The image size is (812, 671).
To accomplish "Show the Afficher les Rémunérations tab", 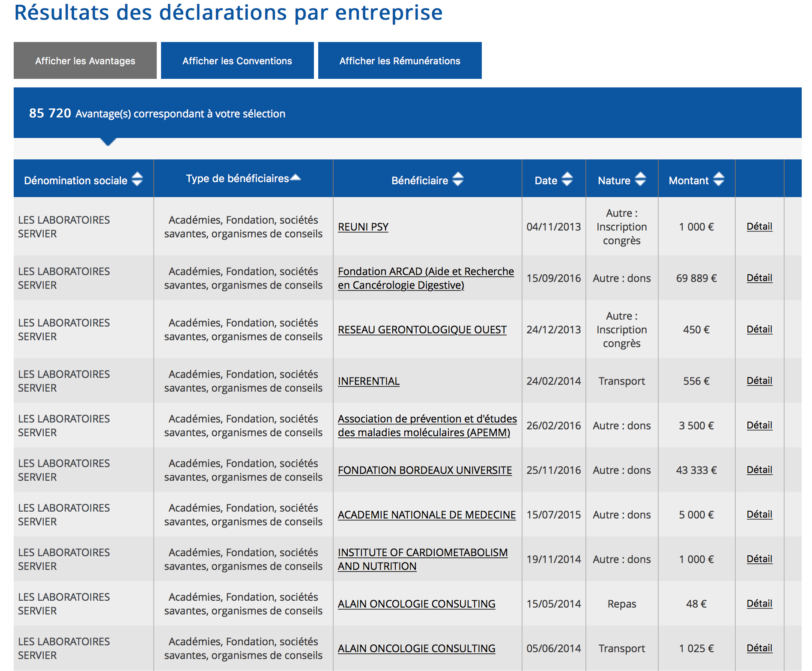I will pos(400,61).
